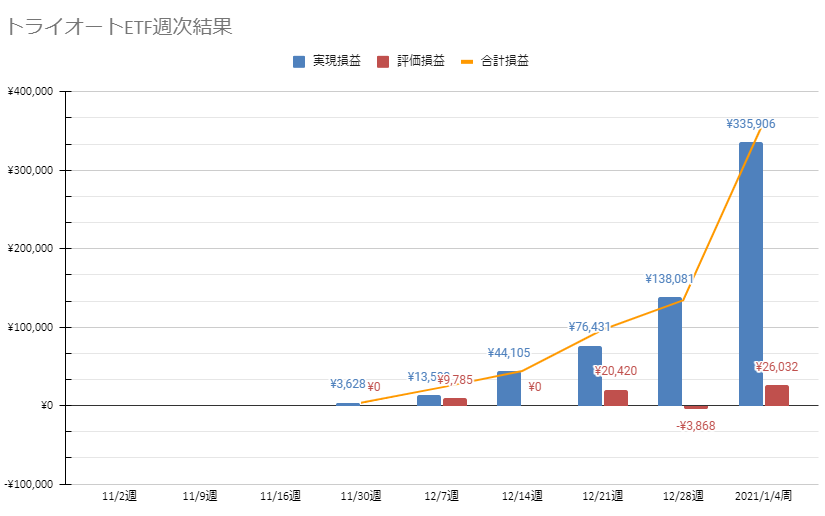Image resolution: width=825 pixels, height=516 pixels.
Task: Select the 実現損益 legend label
Action: 337,61
